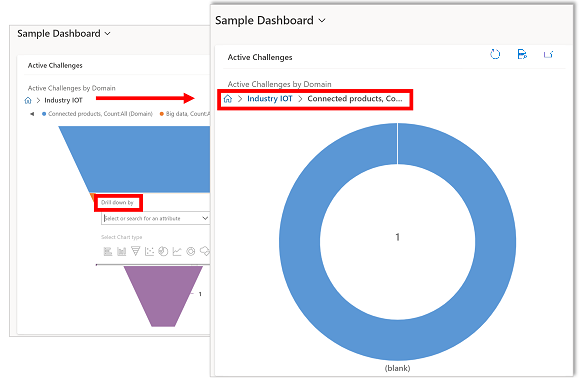Click the Industry IOT breadcrumb link
This screenshot has height=378, width=581.
pos(270,99)
